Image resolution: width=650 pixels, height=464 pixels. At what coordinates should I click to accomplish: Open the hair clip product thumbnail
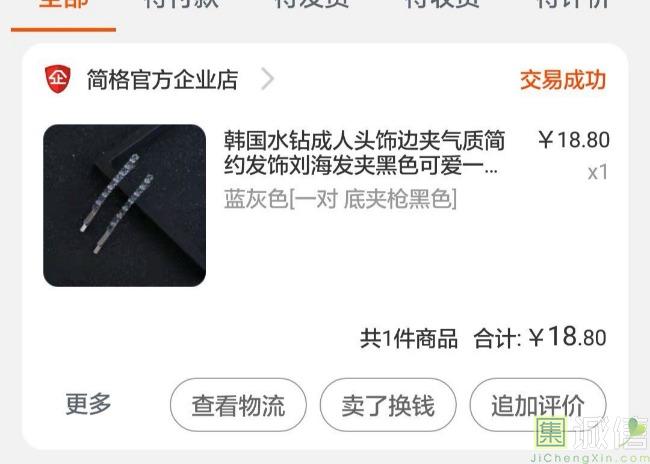[124, 205]
